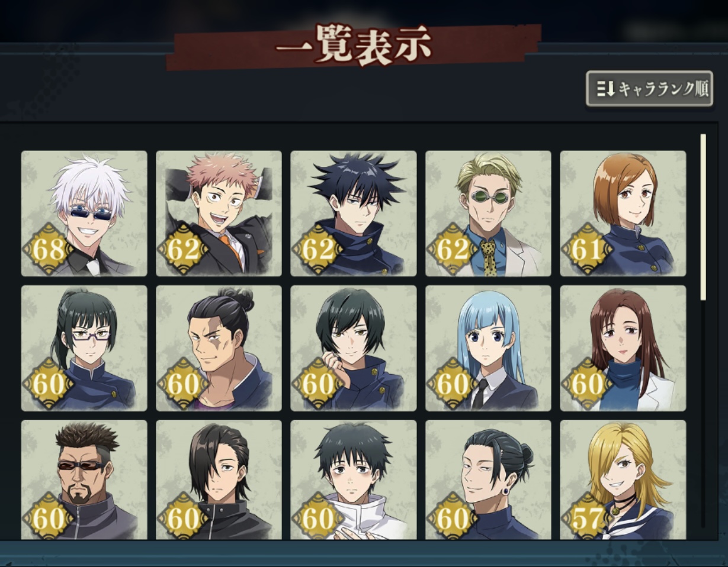728x567 pixels.
Task: Click the character list vertical scrollbar thumb
Action: [703, 217]
